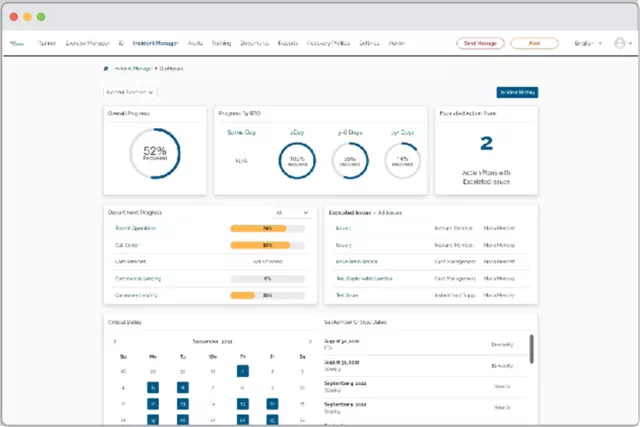
Task: Open the Documents menu
Action: (254, 43)
